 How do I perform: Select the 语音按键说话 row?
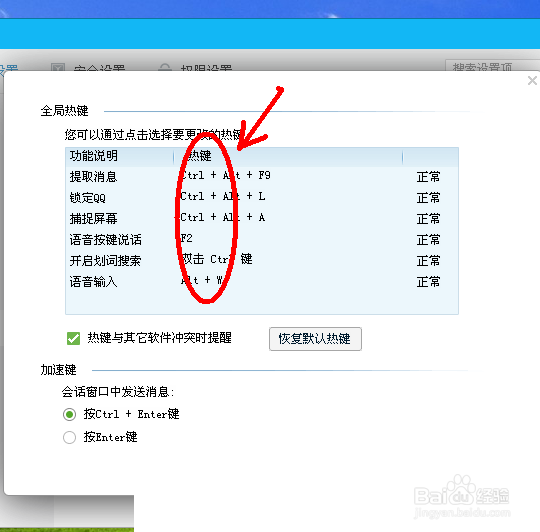point(262,240)
